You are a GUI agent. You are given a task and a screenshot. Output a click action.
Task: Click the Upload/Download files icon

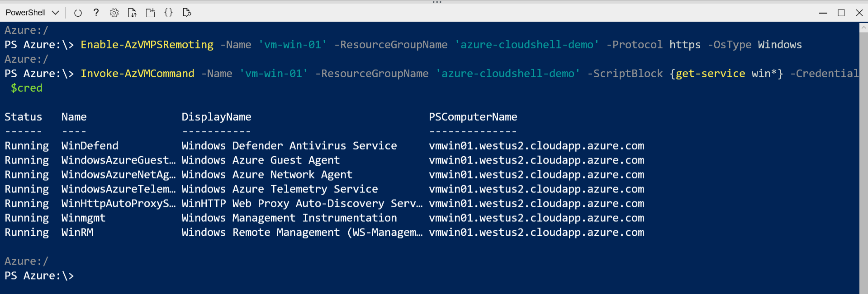[132, 13]
